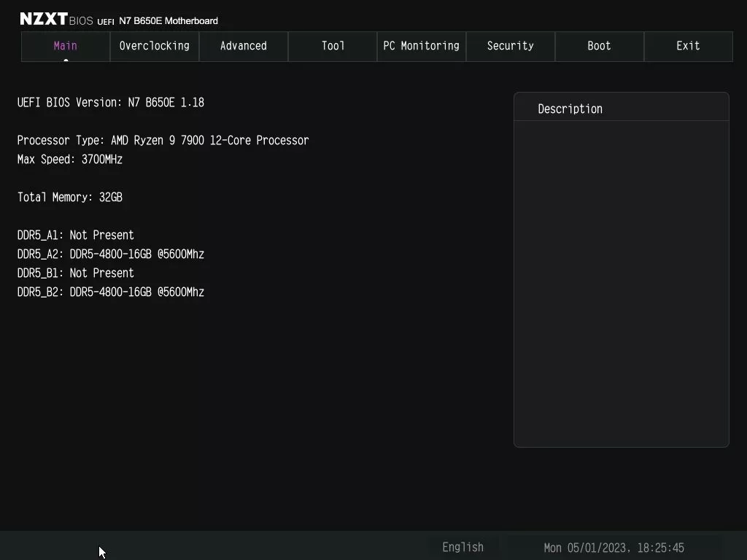Select the Processor Type entry
747x560 pixels.
[163, 140]
